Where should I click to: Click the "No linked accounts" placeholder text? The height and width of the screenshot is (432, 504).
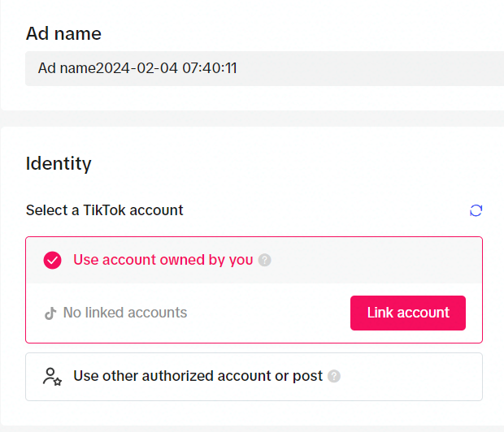coord(125,313)
